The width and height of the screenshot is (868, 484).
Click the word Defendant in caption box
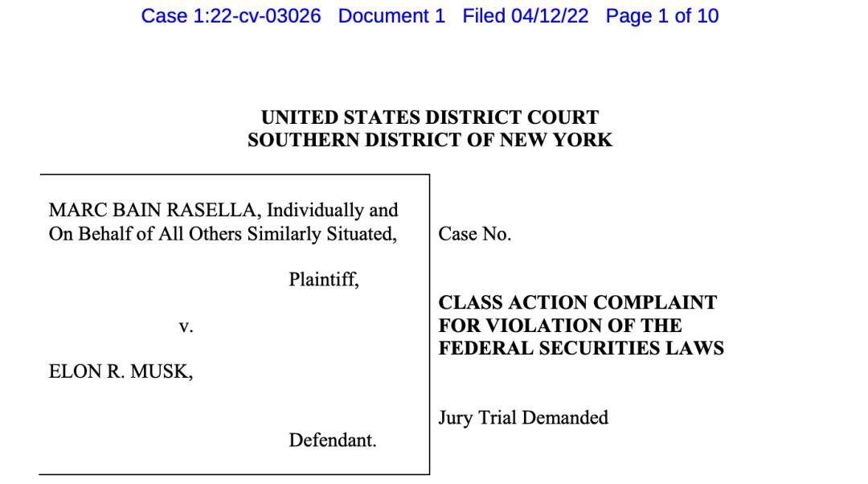333,441
